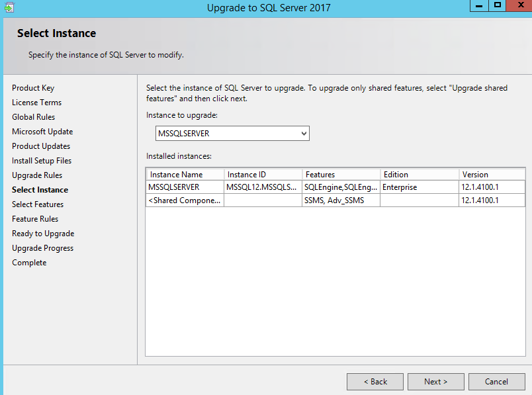Click the Edition column header
The width and height of the screenshot is (532, 395).
point(420,175)
